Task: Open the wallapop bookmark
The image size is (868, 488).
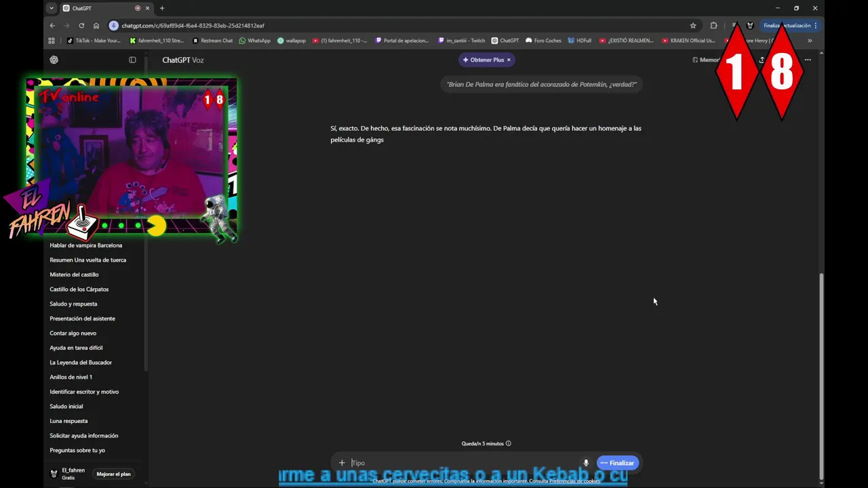Action: [292, 41]
